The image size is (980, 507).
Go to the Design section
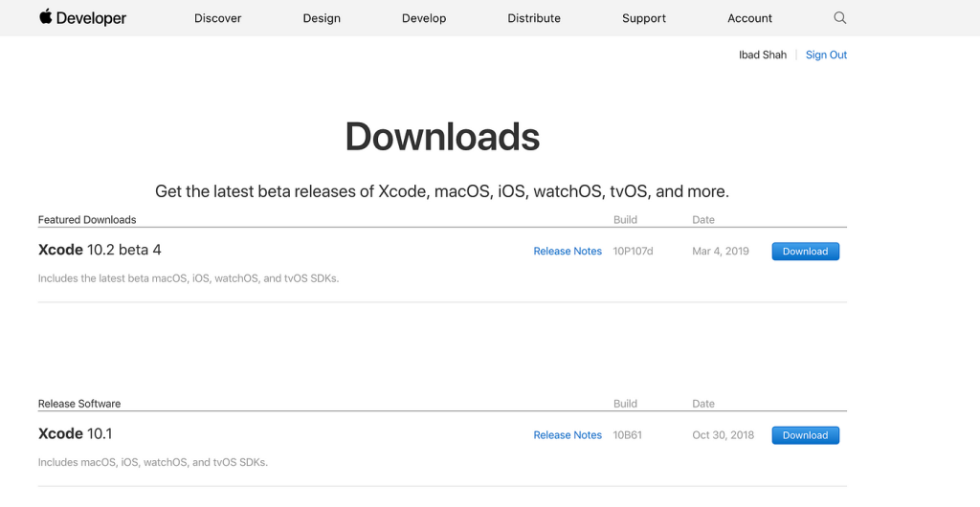click(x=322, y=19)
